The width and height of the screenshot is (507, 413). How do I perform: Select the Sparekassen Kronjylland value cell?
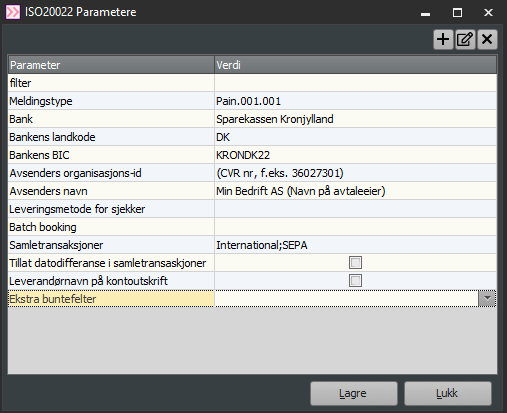pos(355,119)
